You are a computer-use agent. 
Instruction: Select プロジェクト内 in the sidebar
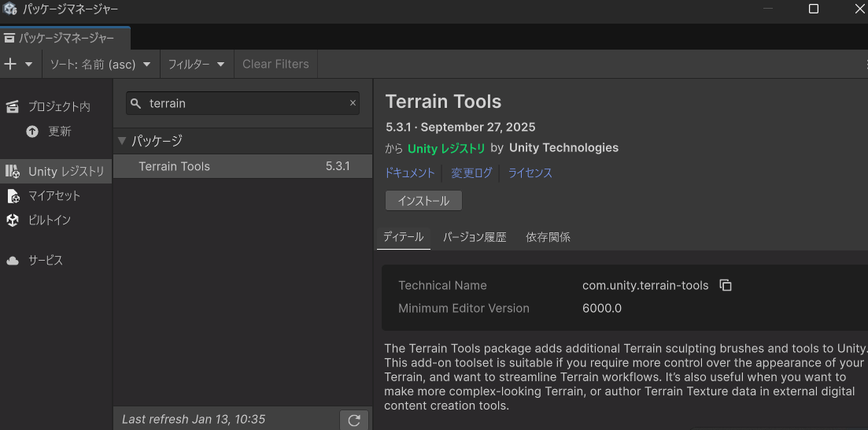coord(58,106)
